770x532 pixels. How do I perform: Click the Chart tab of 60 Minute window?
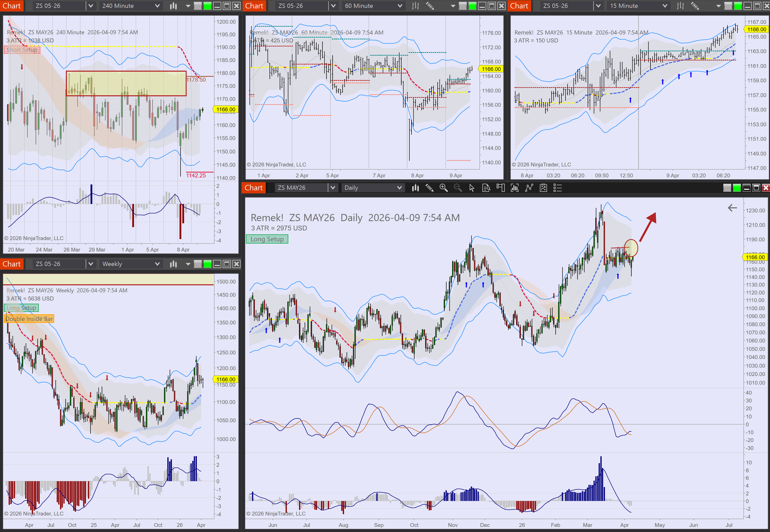tap(254, 6)
